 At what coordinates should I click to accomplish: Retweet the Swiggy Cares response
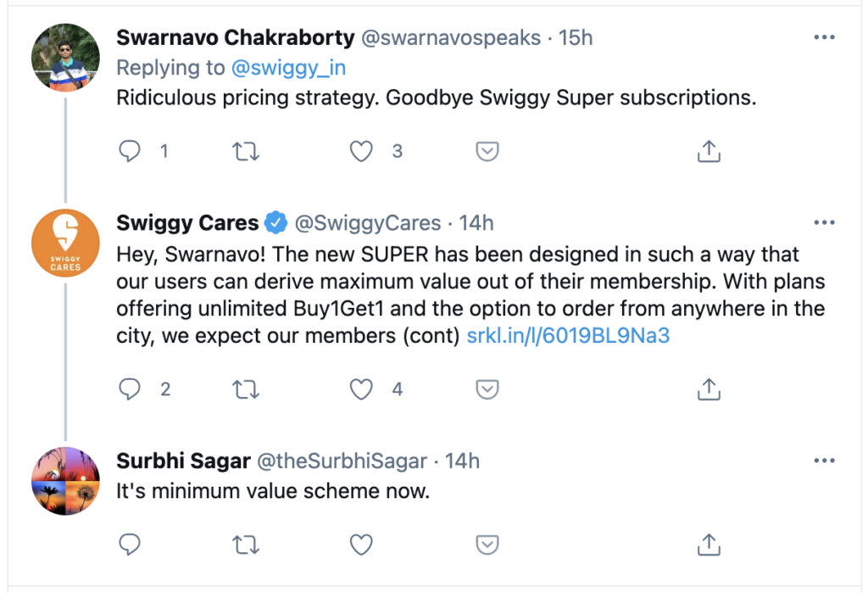click(246, 389)
